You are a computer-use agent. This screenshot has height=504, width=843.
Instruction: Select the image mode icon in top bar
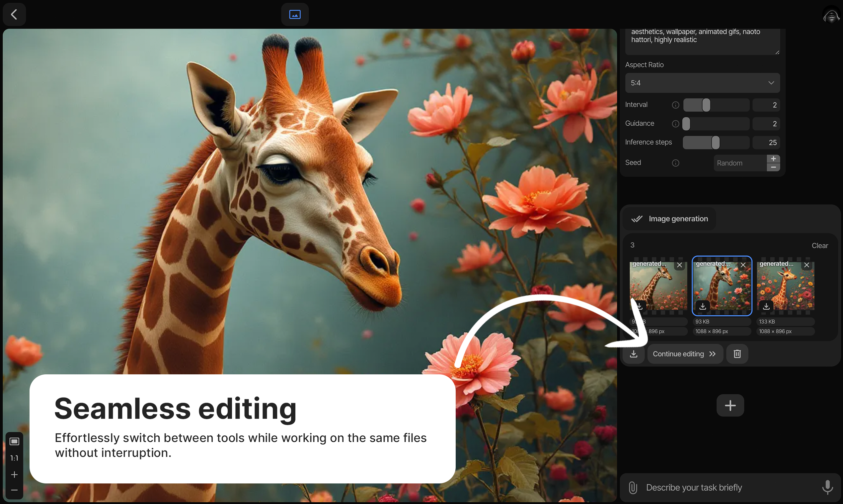295,14
